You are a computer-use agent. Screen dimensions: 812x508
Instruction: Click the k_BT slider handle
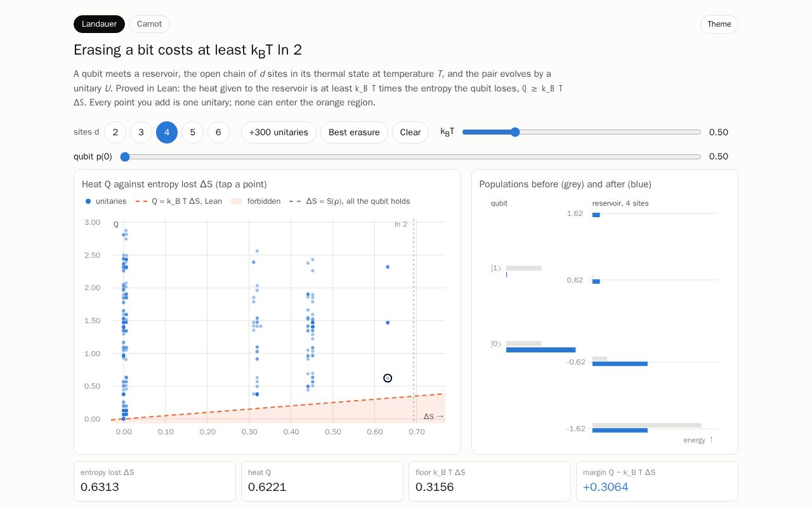click(x=515, y=132)
